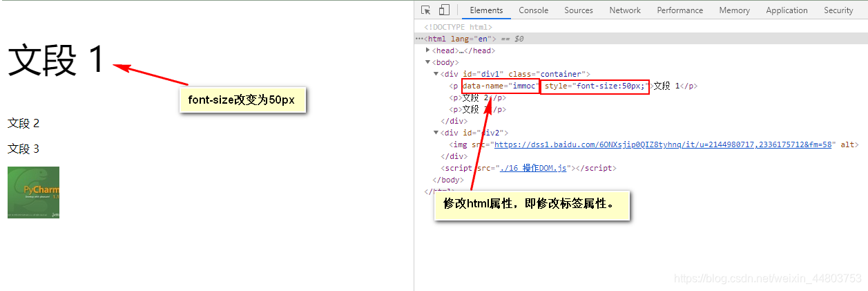Viewport: 868px width, 291px height.
Task: Open the Memory tab
Action: click(x=734, y=10)
